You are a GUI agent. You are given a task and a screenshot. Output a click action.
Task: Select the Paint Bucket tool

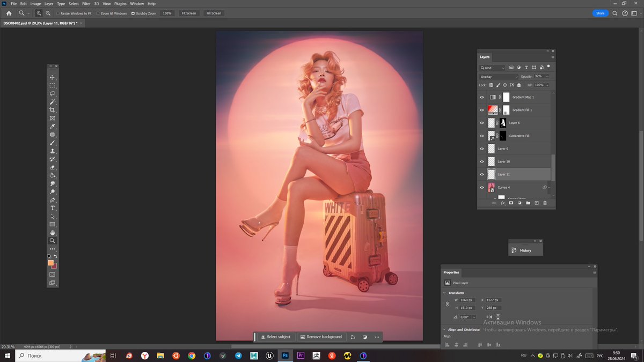pos(53,175)
